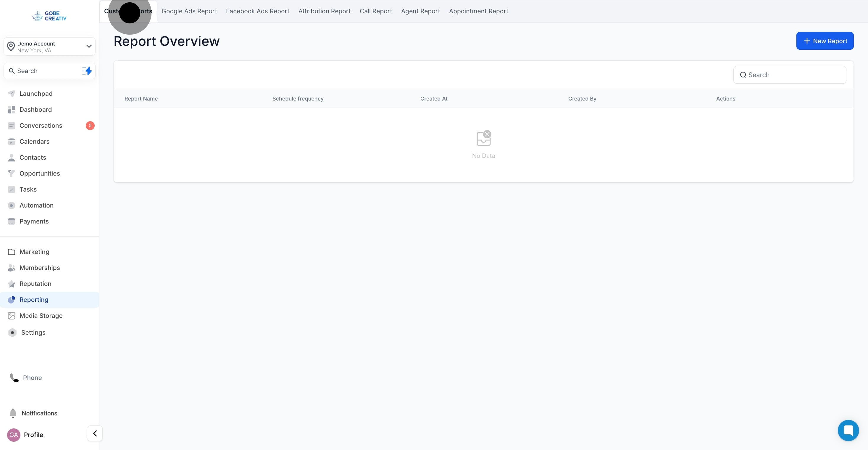
Task: Open the Marketing tools
Action: point(34,252)
